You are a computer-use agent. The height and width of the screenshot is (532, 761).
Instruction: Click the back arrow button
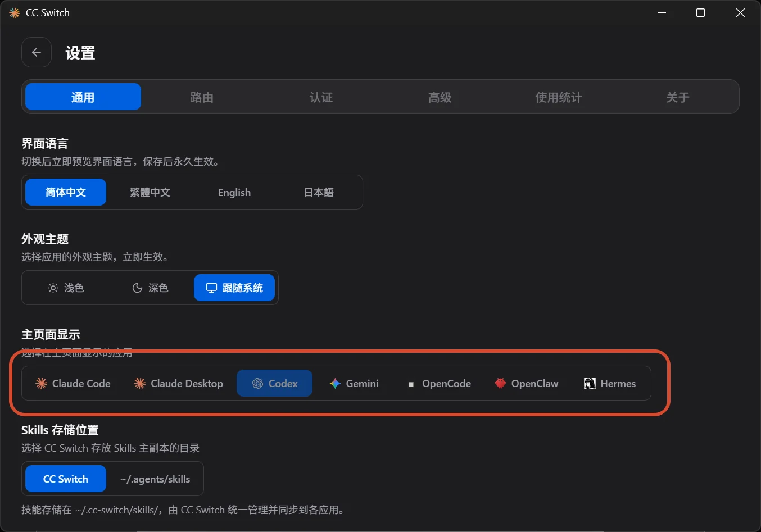tap(37, 52)
